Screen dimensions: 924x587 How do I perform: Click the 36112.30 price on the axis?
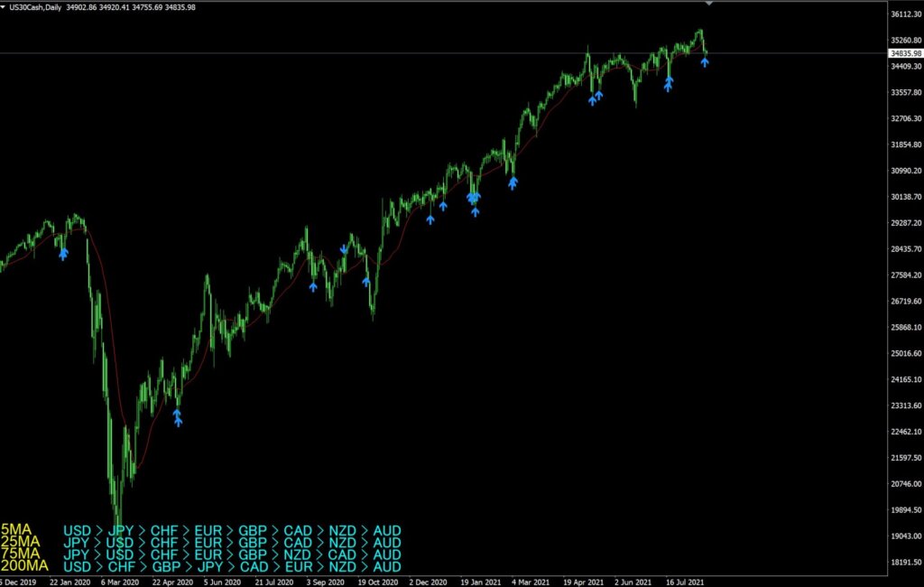(903, 14)
